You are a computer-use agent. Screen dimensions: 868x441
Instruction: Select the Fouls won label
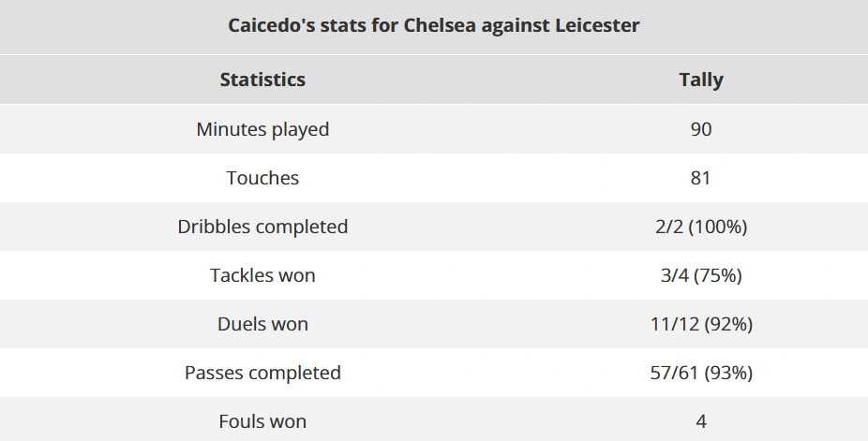click(262, 421)
